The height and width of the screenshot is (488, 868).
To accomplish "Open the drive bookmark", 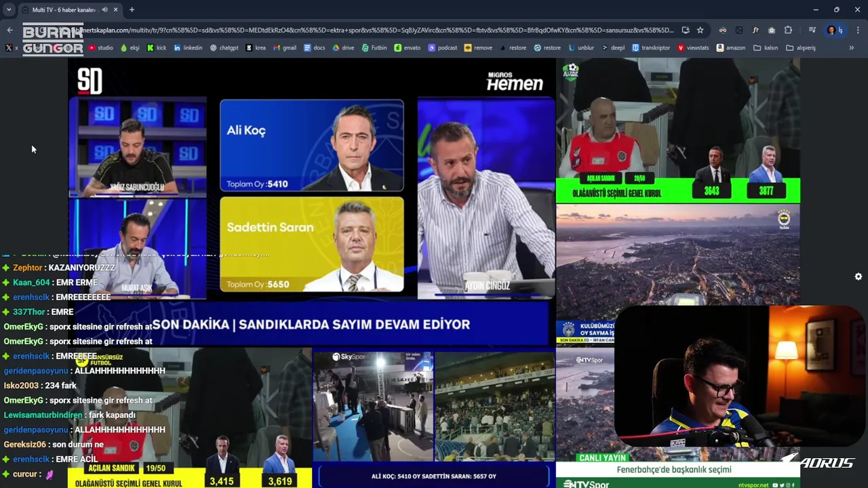I will point(343,48).
